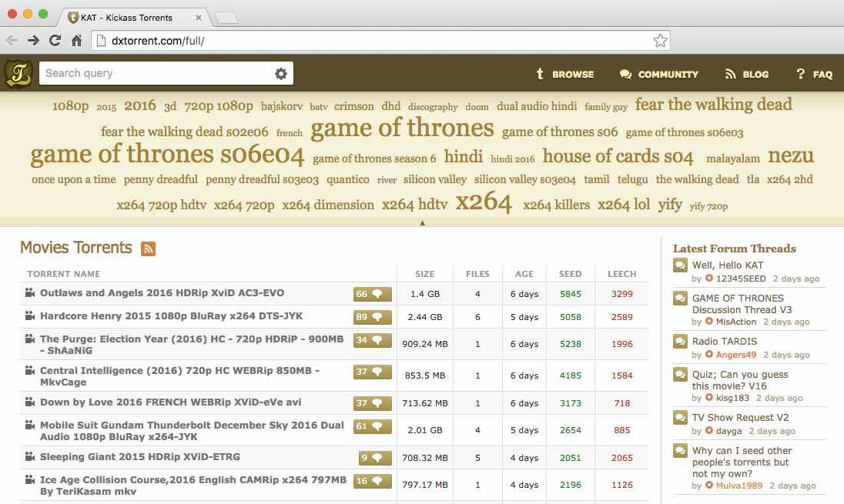Open user Mulva1989 profile
Screen dimensions: 844x504
(739, 486)
